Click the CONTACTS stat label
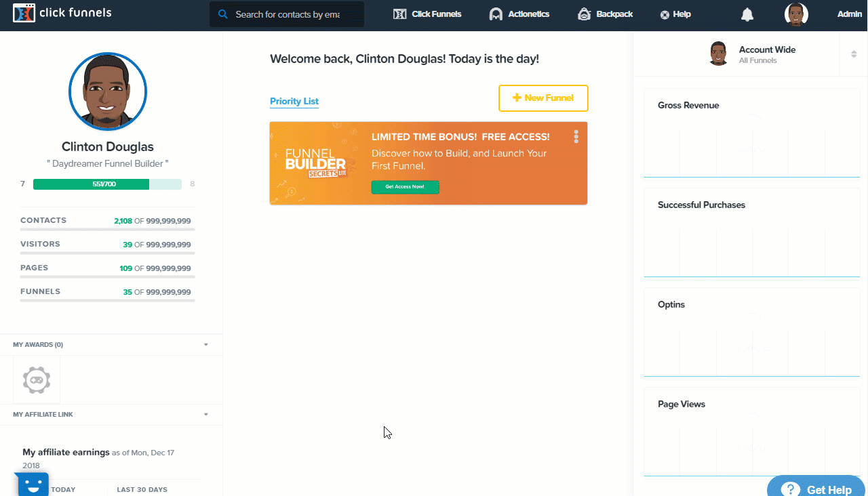Image resolution: width=868 pixels, height=496 pixels. pyautogui.click(x=43, y=220)
